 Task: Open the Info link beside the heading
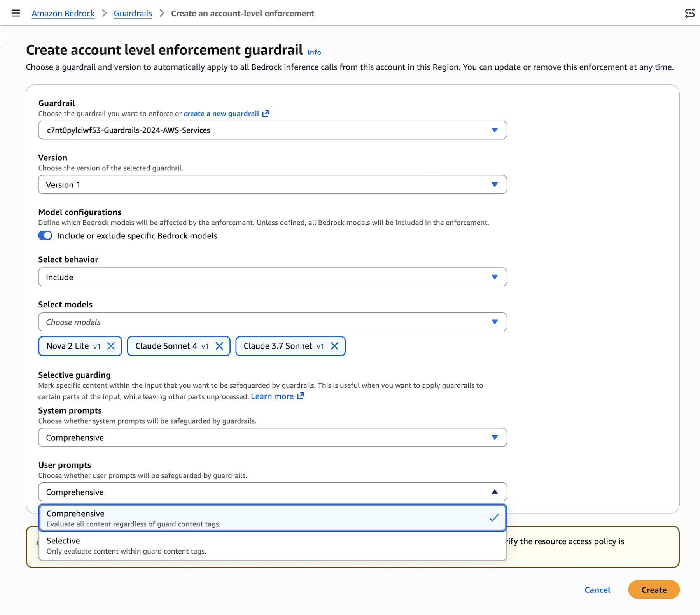(314, 53)
